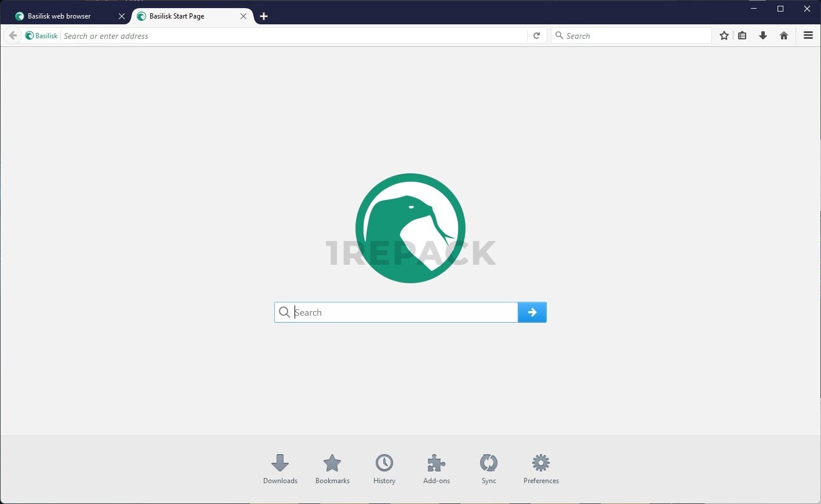Image resolution: width=821 pixels, height=504 pixels.
Task: Show your bookmarks list icon
Action: pos(742,35)
